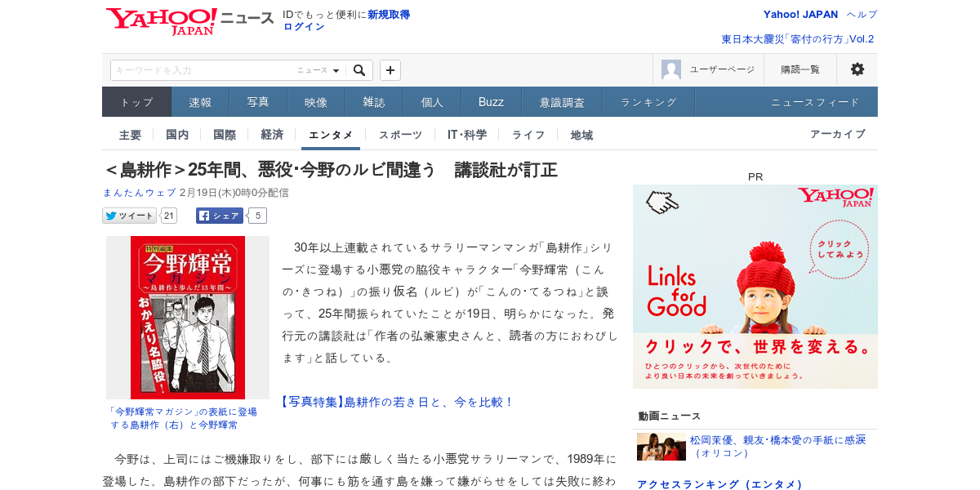Open アクセスランキング（エンタメ） heading link

720,484
